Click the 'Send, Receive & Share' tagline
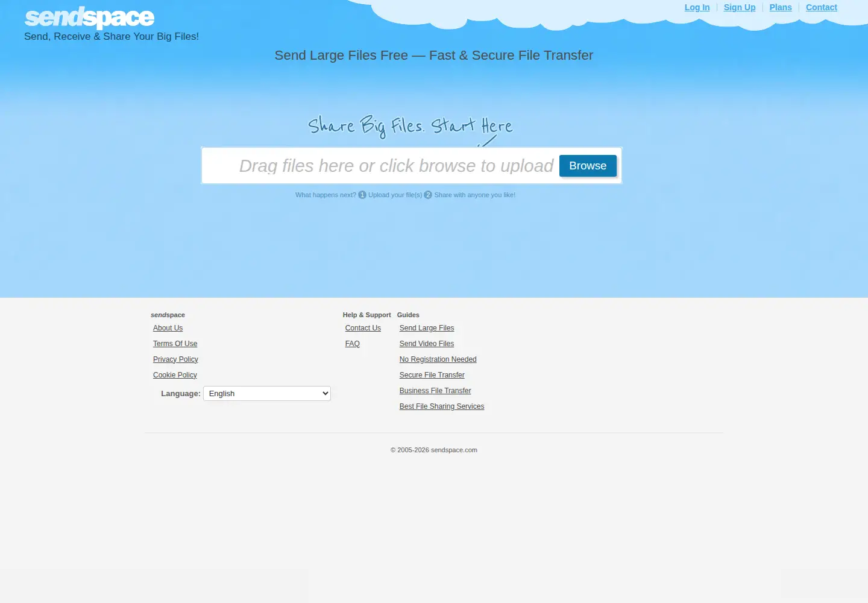 pyautogui.click(x=112, y=36)
